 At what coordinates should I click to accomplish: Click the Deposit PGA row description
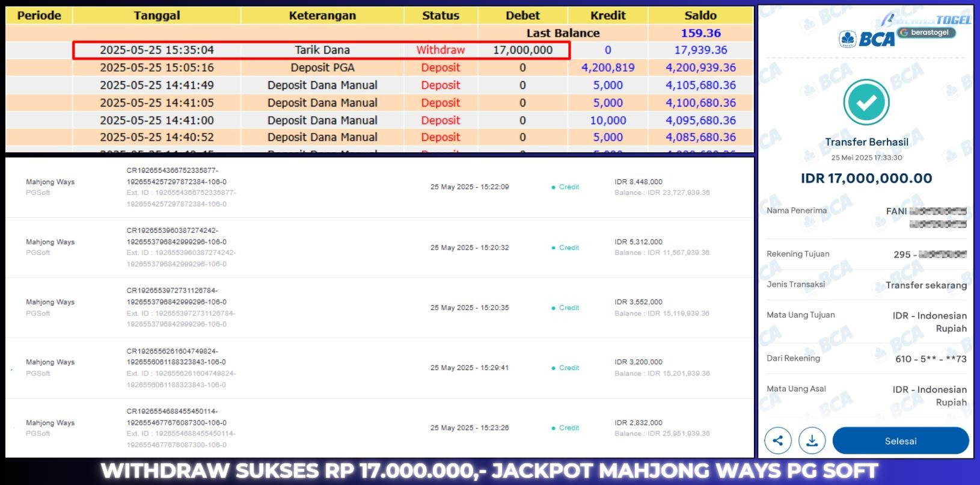click(x=322, y=67)
